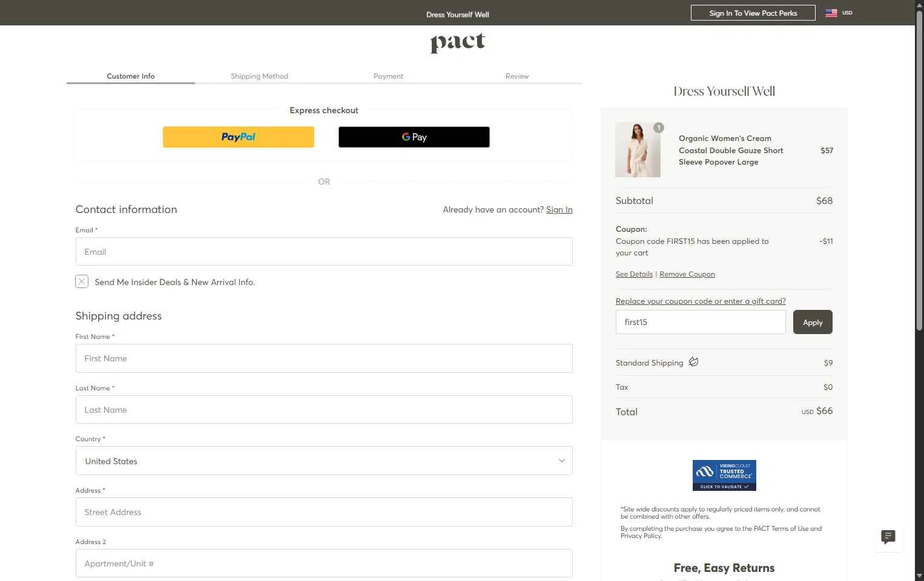924x581 pixels.
Task: Go to the Payment step
Action: (x=388, y=76)
